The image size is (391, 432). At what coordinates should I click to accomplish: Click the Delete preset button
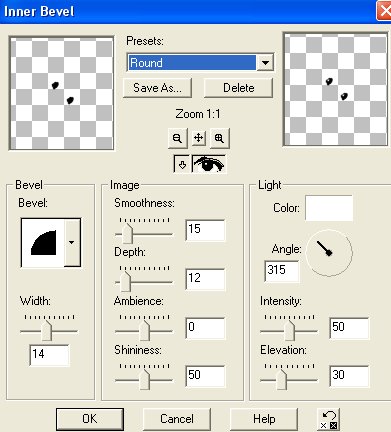[x=238, y=88]
